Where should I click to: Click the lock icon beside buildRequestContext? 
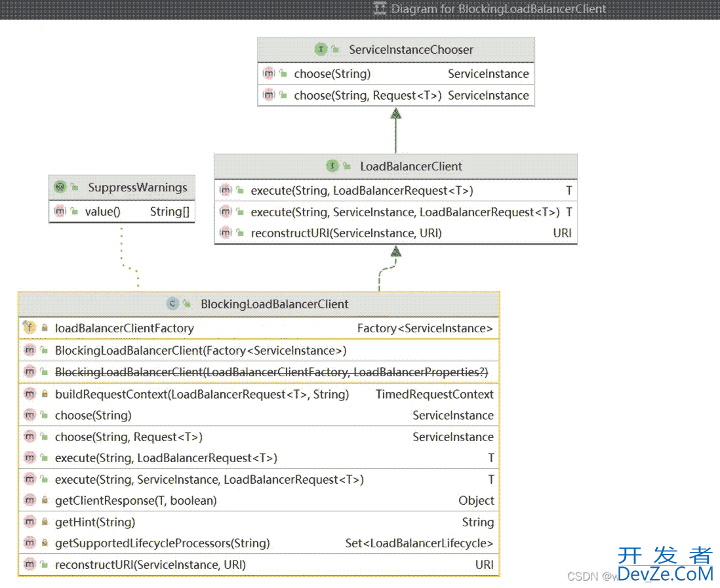click(45, 394)
